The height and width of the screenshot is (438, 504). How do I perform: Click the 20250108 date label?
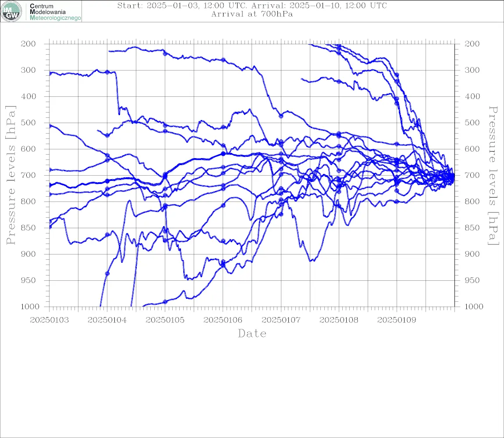point(339,320)
